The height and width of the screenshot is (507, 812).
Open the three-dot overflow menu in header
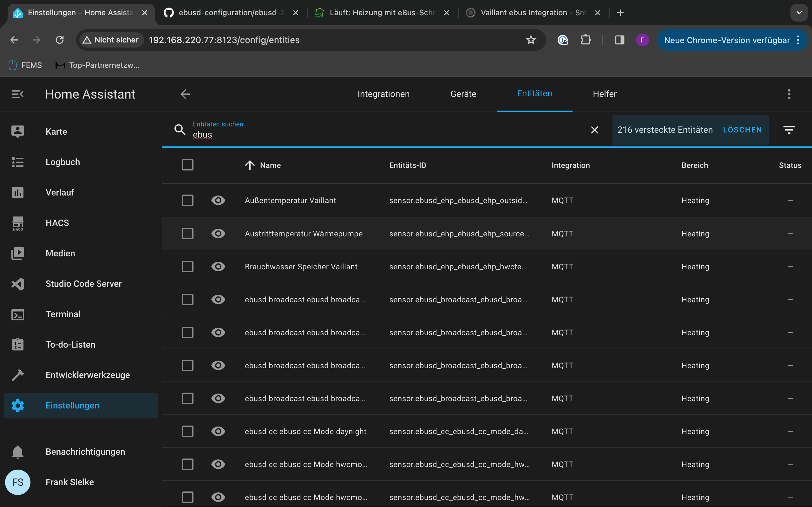click(x=789, y=94)
